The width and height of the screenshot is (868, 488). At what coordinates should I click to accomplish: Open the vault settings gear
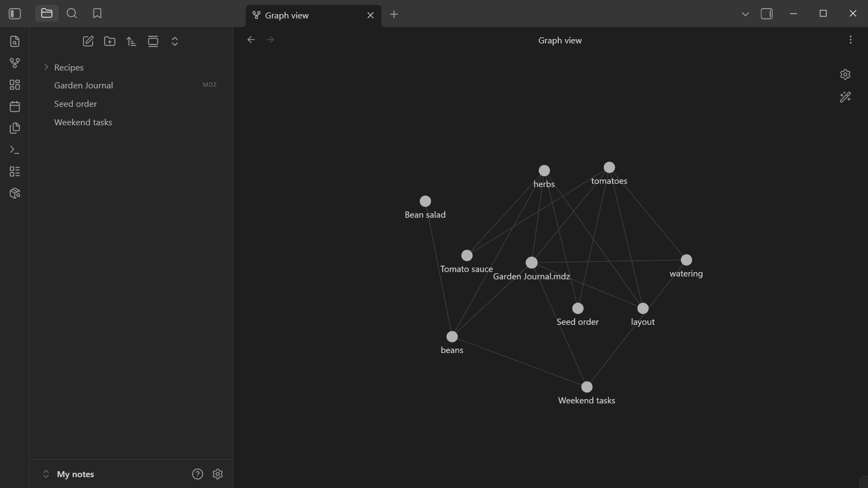click(x=218, y=474)
